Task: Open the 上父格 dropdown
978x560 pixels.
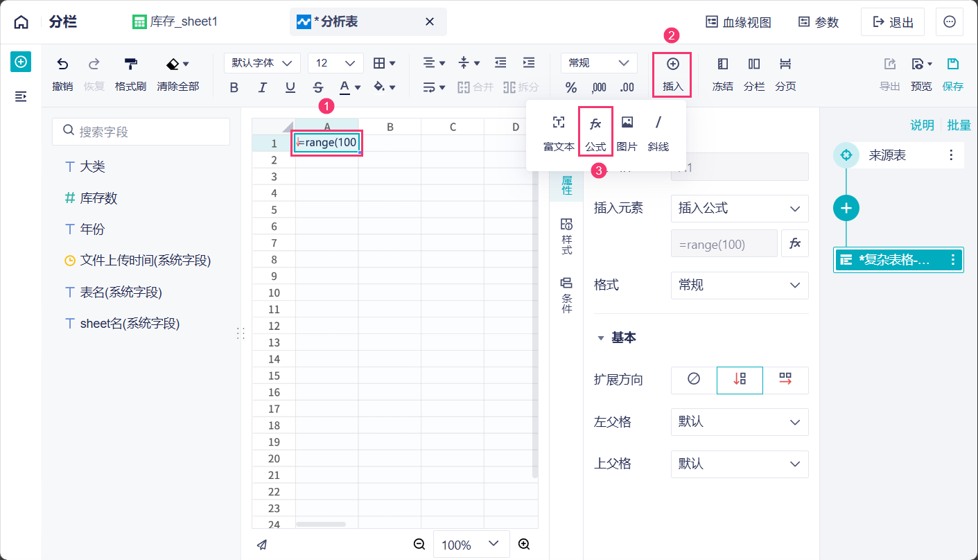Action: (x=740, y=464)
